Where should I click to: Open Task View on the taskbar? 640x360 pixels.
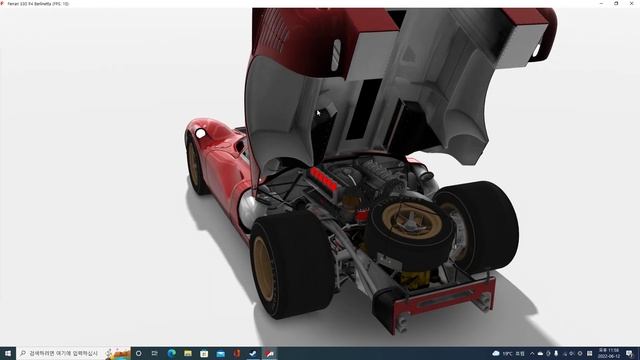(x=155, y=353)
